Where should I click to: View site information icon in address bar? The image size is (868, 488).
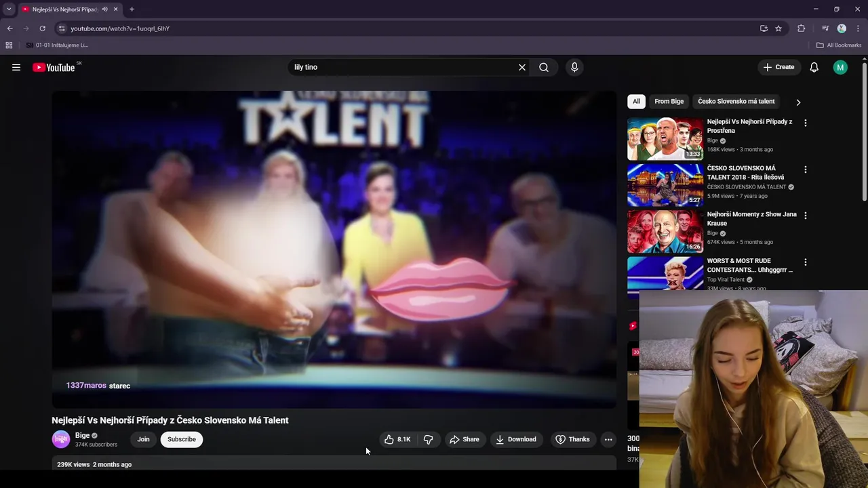point(61,28)
